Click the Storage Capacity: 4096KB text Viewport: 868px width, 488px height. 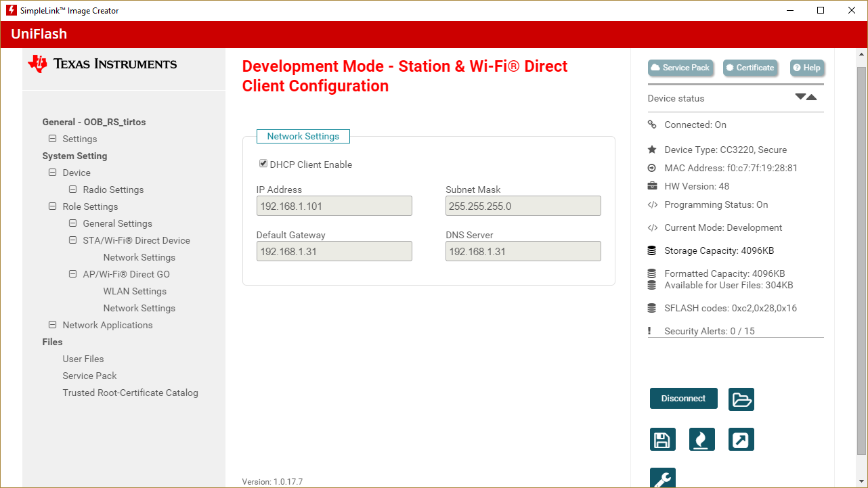click(719, 250)
